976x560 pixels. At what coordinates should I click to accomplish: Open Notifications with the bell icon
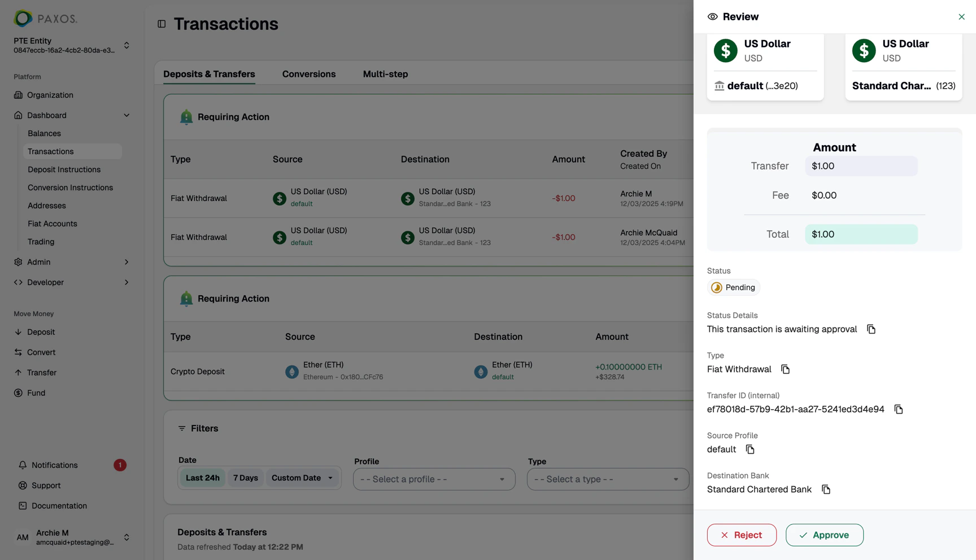pos(23,465)
